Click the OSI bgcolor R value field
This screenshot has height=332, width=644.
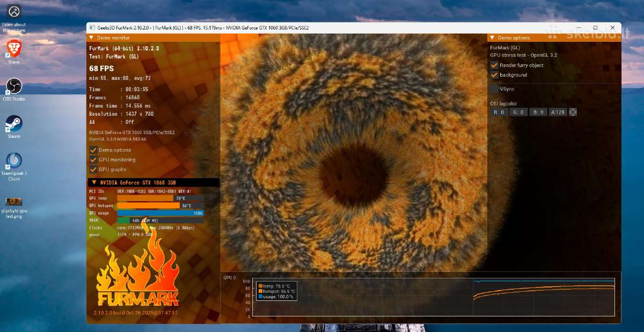(499, 112)
